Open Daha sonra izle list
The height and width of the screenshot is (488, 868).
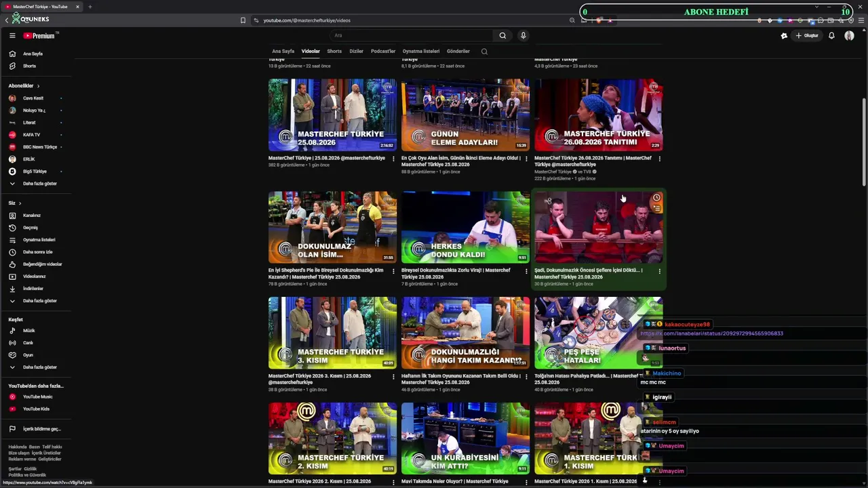pyautogui.click(x=37, y=252)
